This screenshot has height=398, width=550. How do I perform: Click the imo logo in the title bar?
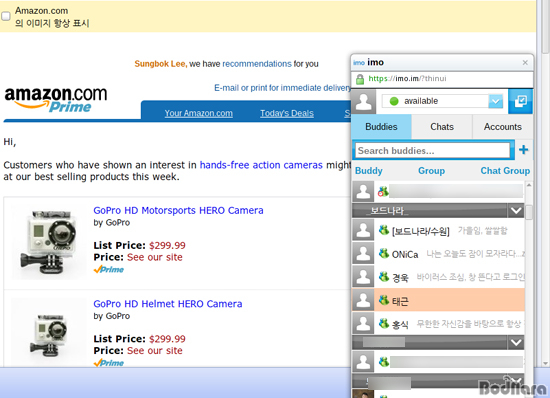click(x=359, y=63)
